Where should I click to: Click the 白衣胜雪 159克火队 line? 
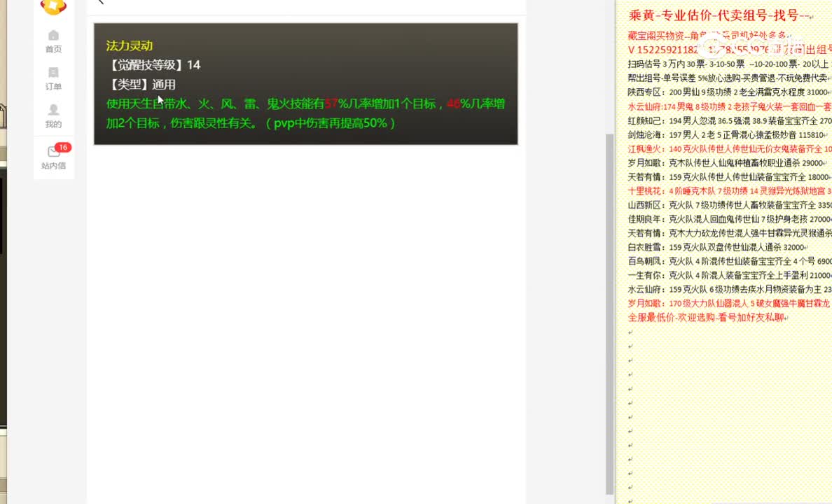(717, 247)
